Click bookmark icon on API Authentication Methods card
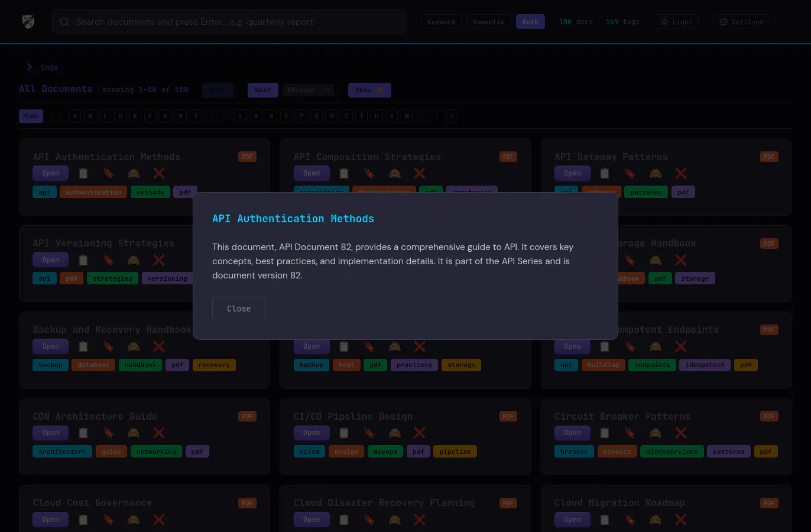Viewport: 811px width, 532px height. (x=109, y=173)
